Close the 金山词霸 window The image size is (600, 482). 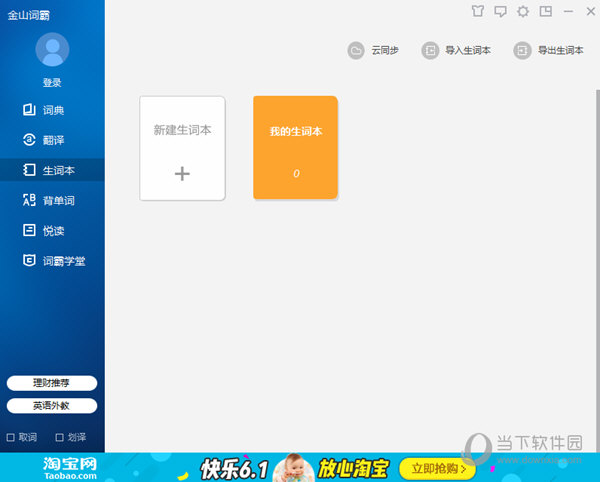coord(591,11)
